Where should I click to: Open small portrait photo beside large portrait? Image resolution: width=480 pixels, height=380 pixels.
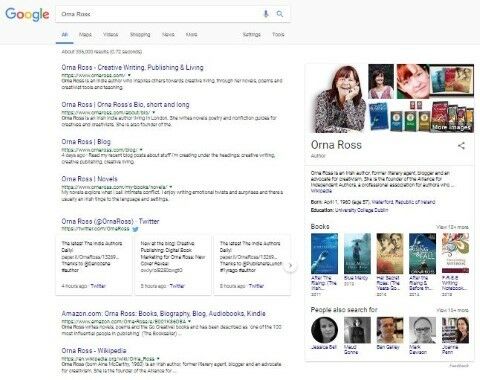pos(381,82)
